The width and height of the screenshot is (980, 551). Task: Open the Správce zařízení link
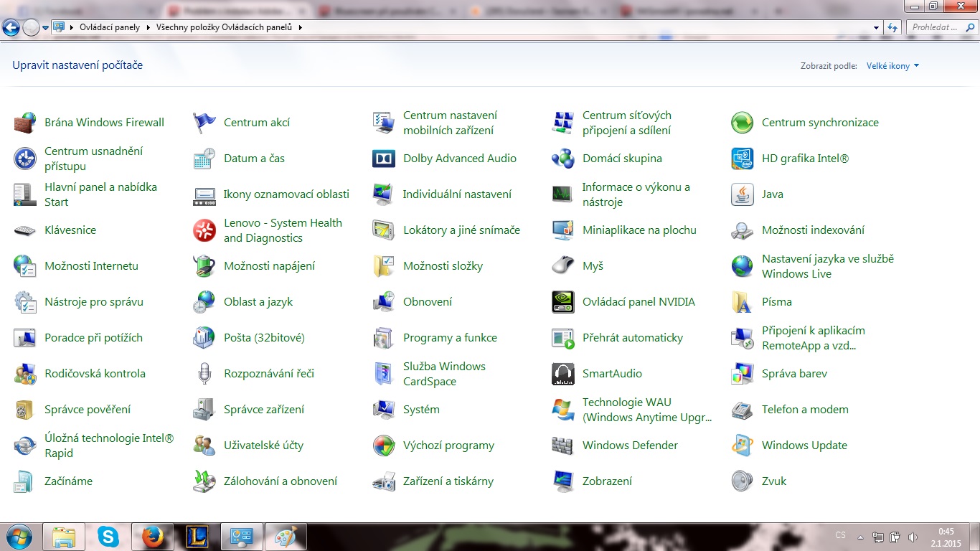point(264,410)
